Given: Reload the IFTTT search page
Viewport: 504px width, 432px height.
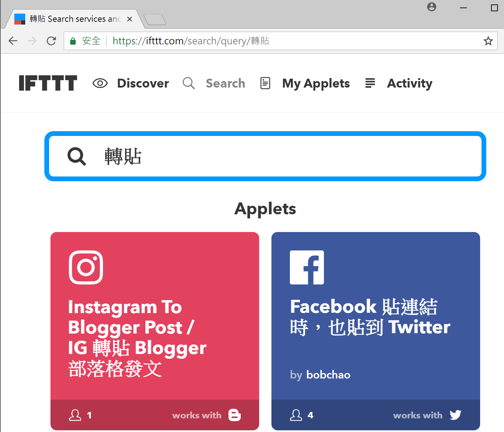Looking at the screenshot, I should (x=51, y=41).
